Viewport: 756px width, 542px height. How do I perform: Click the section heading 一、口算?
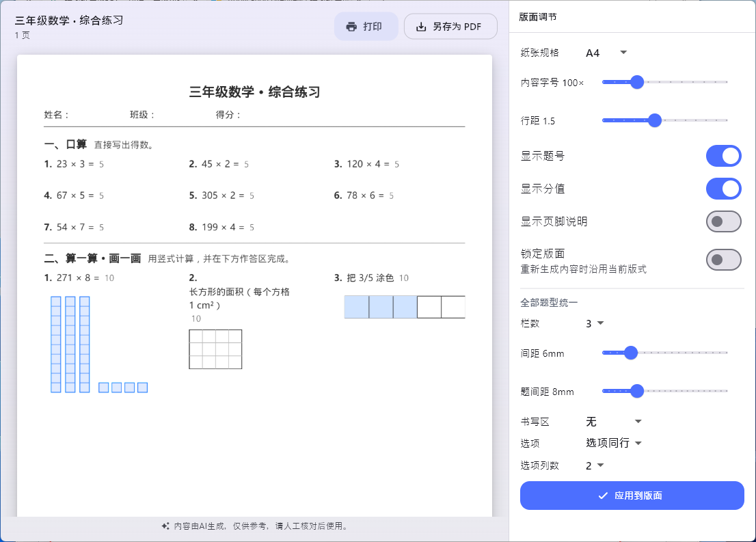click(65, 144)
